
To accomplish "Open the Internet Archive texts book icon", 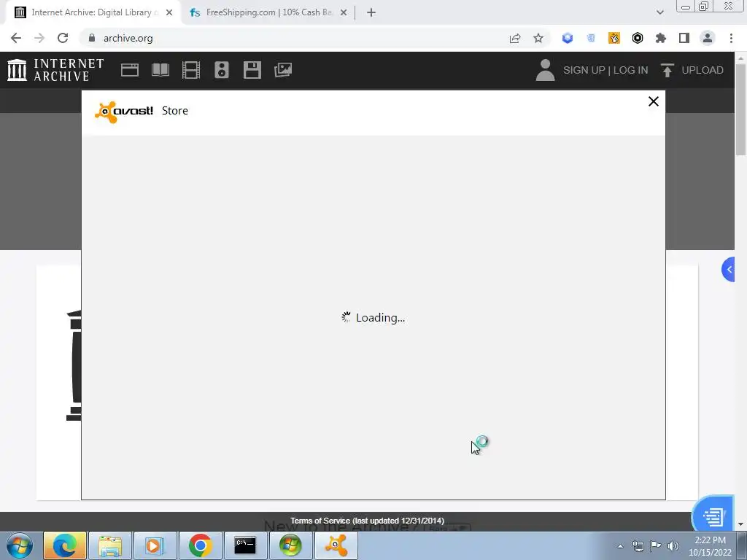I will click(160, 70).
